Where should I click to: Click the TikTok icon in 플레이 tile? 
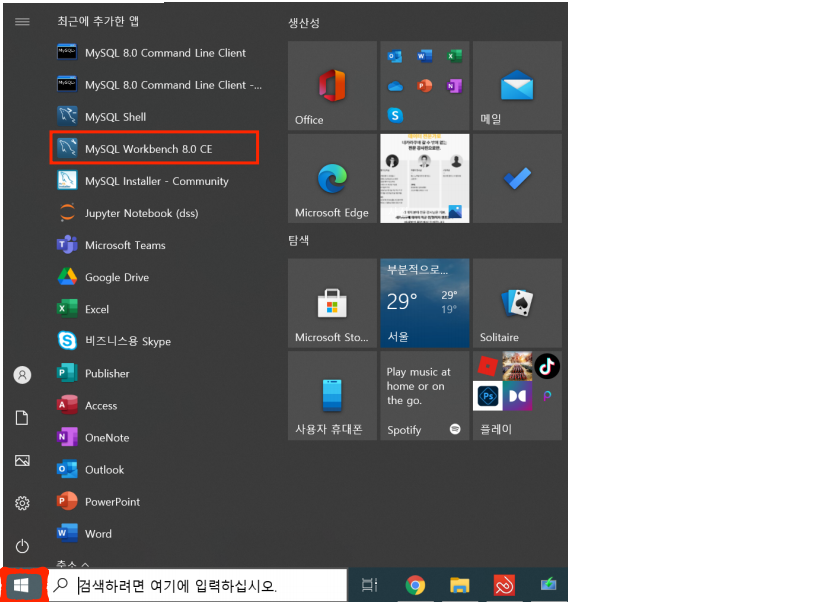(547, 366)
